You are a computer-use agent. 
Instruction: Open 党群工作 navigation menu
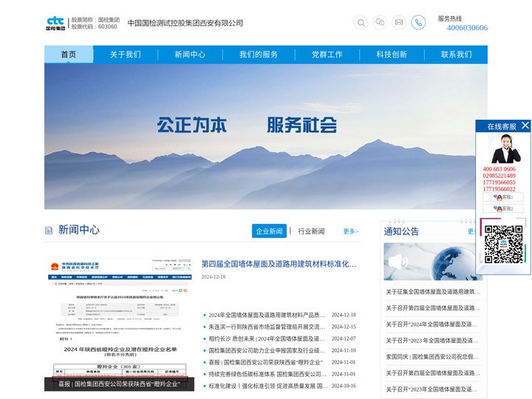pyautogui.click(x=327, y=55)
